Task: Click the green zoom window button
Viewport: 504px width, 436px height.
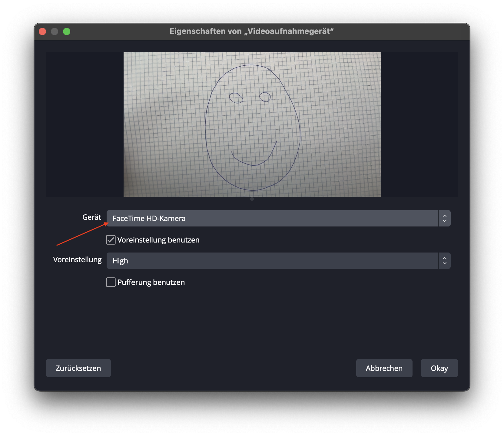Action: (67, 31)
